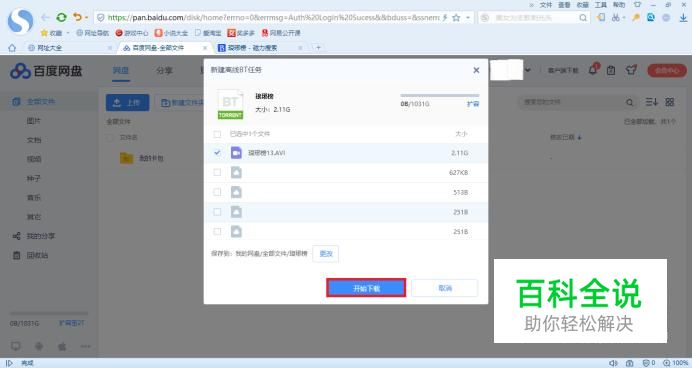The height and width of the screenshot is (368, 692).
Task: Switch to grid view icon
Action: [x=669, y=102]
